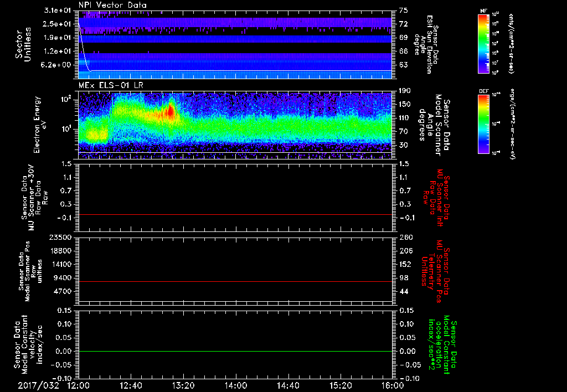
Task: Click the 'ESH Sun Elevation Angle degree' label
Action: click(426, 44)
